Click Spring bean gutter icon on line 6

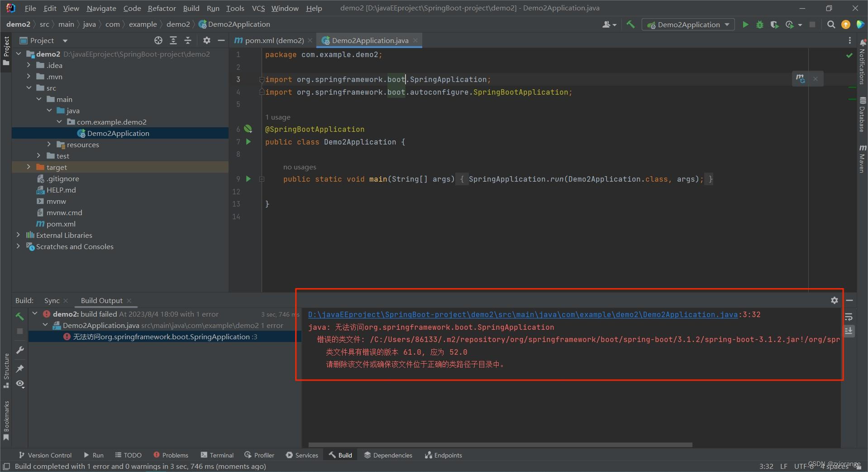248,129
